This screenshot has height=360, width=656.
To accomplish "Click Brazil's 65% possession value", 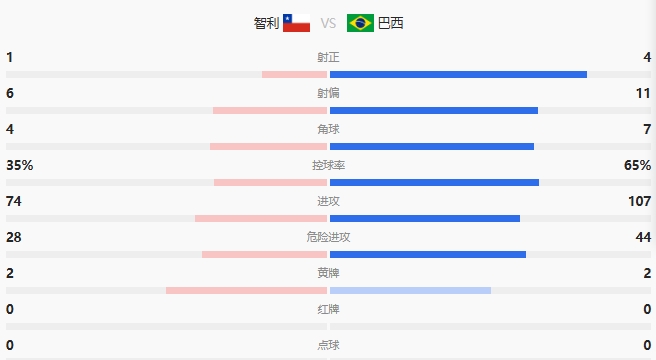I will [637, 165].
